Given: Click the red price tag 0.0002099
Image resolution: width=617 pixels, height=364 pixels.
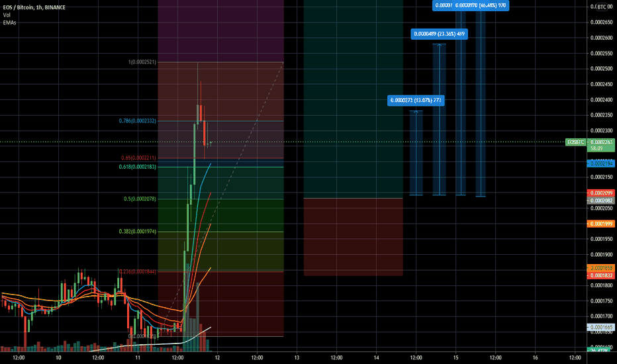Looking at the screenshot, I should pos(601,193).
